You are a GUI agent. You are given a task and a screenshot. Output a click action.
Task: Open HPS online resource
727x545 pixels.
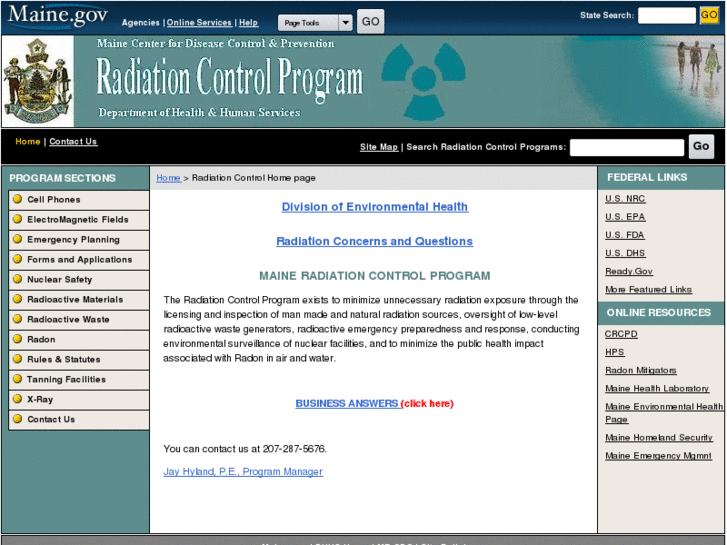615,352
